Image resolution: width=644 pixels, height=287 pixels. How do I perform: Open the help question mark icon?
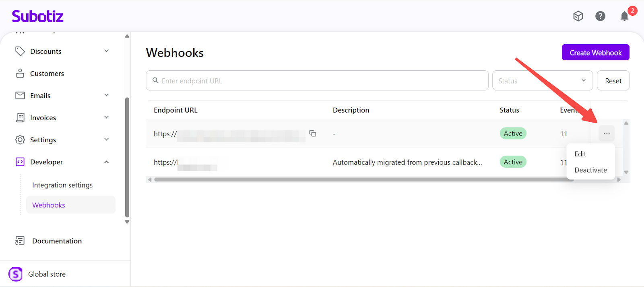pyautogui.click(x=600, y=16)
